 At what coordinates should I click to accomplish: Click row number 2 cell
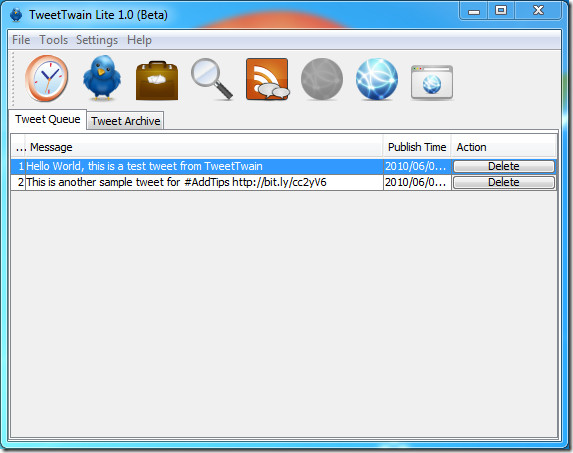coord(18,182)
